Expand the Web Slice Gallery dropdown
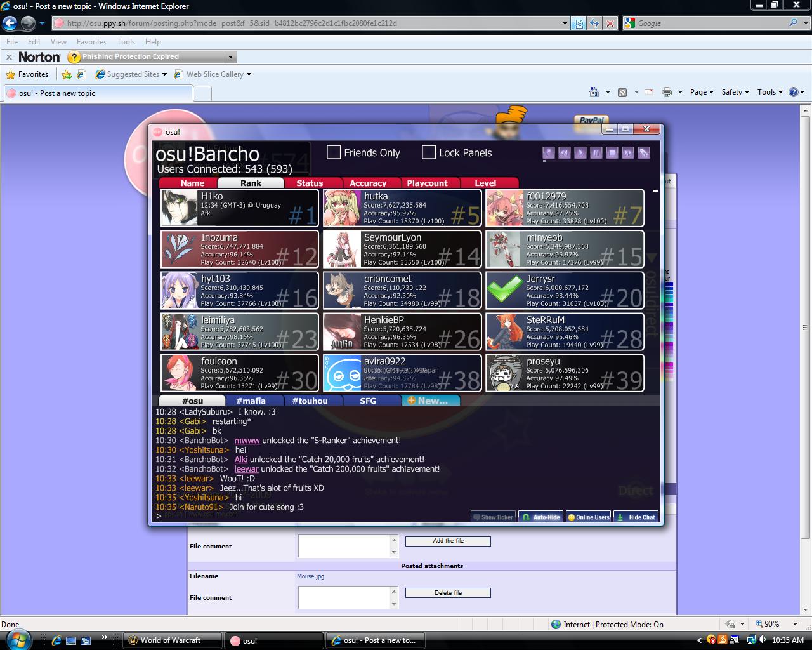 tap(249, 74)
